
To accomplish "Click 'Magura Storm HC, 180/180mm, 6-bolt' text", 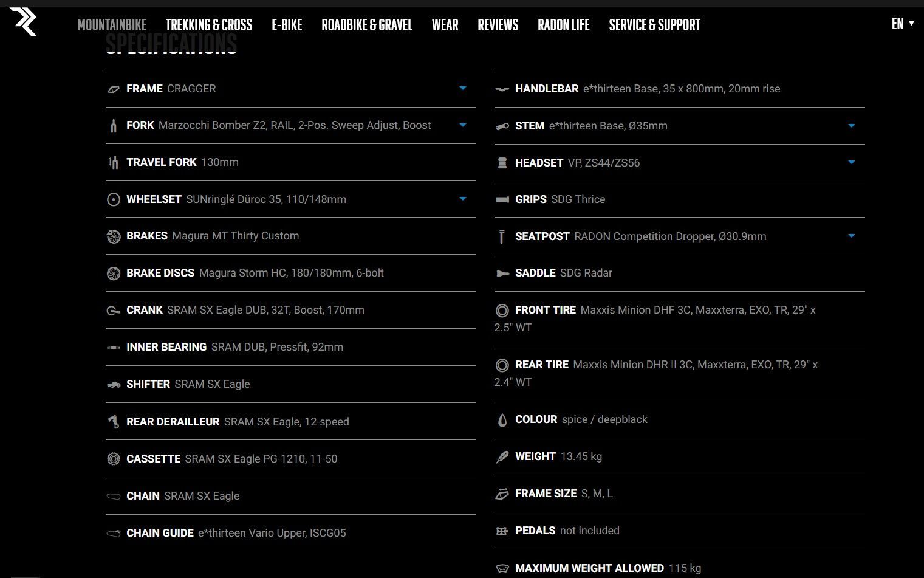I will (x=292, y=273).
